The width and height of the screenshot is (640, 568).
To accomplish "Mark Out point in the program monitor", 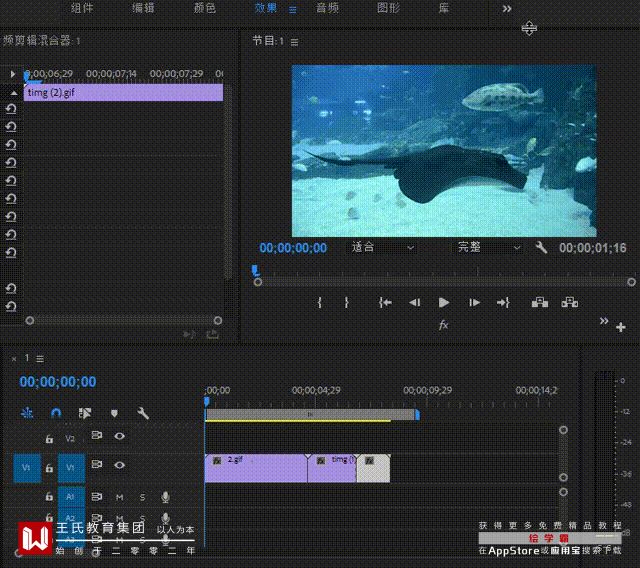I will (347, 302).
